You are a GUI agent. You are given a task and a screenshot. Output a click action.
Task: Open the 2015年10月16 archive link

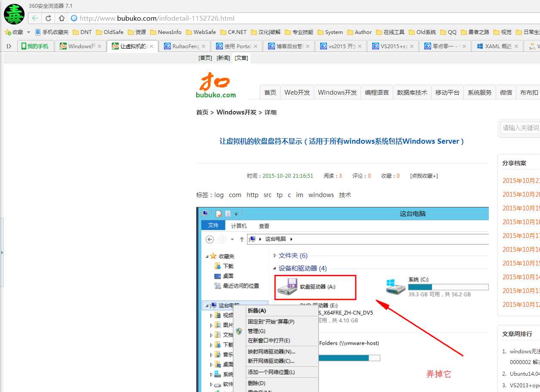click(521, 249)
